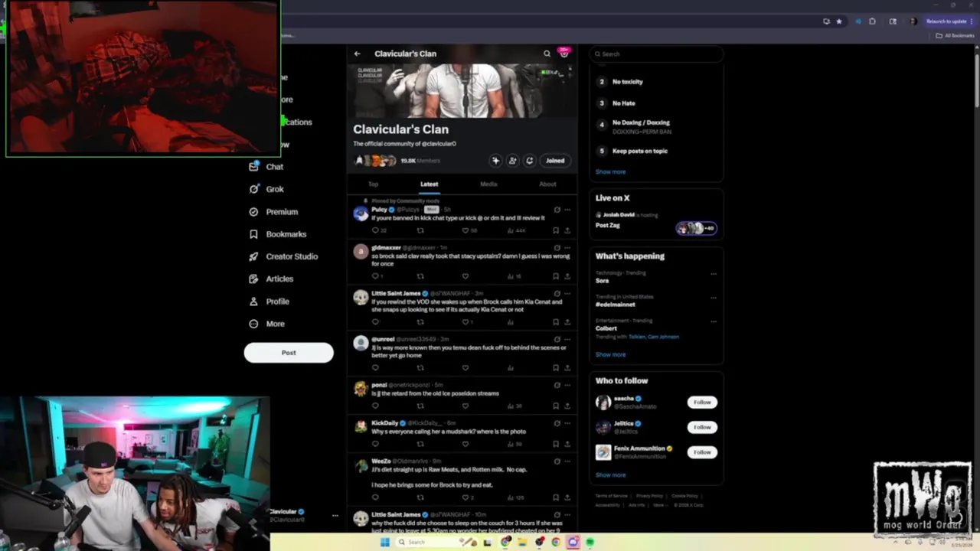Screen dimensions: 980x551
Task: Show more under Who to follow
Action: pos(610,475)
